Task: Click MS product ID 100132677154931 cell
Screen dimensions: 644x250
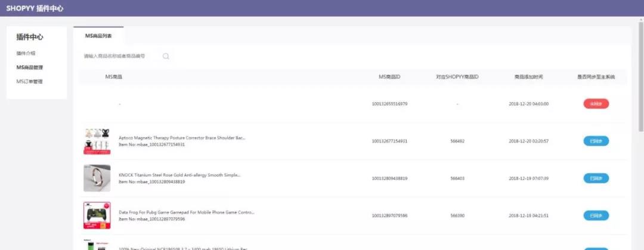Action: click(389, 141)
